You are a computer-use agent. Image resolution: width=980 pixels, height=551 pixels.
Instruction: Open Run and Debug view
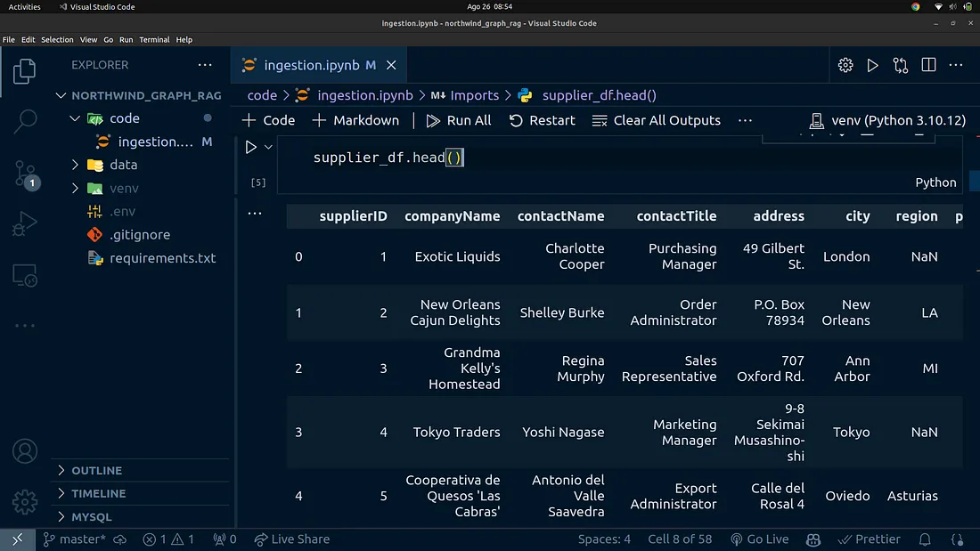coord(25,224)
